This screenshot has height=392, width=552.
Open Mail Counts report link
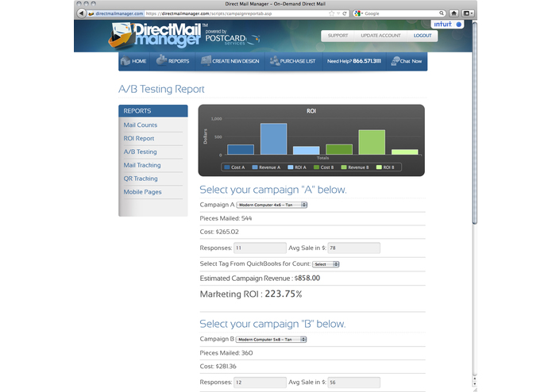click(141, 125)
